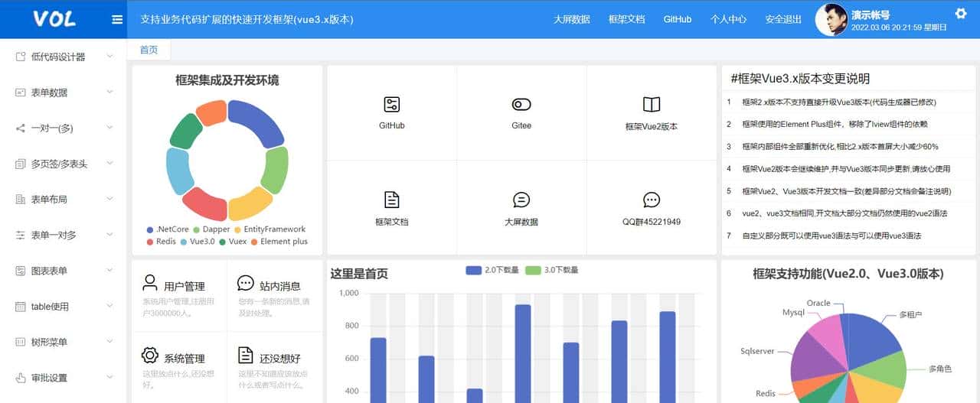Expand 一对一(多) menu chevron
980x403 pixels.
[x=109, y=128]
